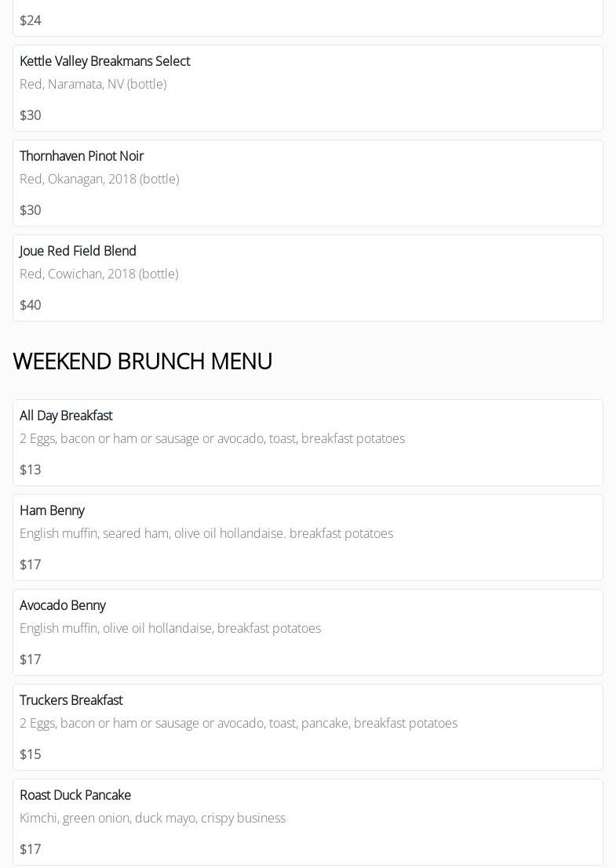
Task: Choose the Avocado Benny menu item
Action: (x=63, y=605)
